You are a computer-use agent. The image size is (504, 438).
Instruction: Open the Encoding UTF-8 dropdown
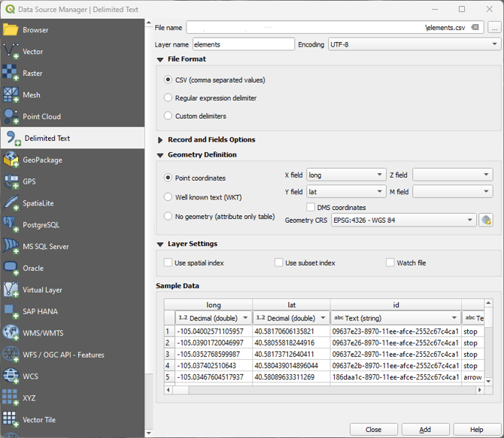click(414, 44)
